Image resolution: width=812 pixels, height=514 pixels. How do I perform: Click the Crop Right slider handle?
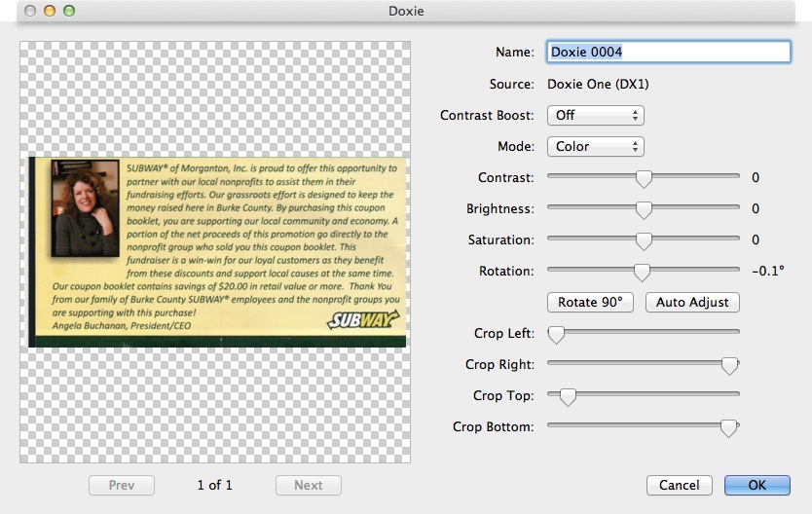[729, 365]
